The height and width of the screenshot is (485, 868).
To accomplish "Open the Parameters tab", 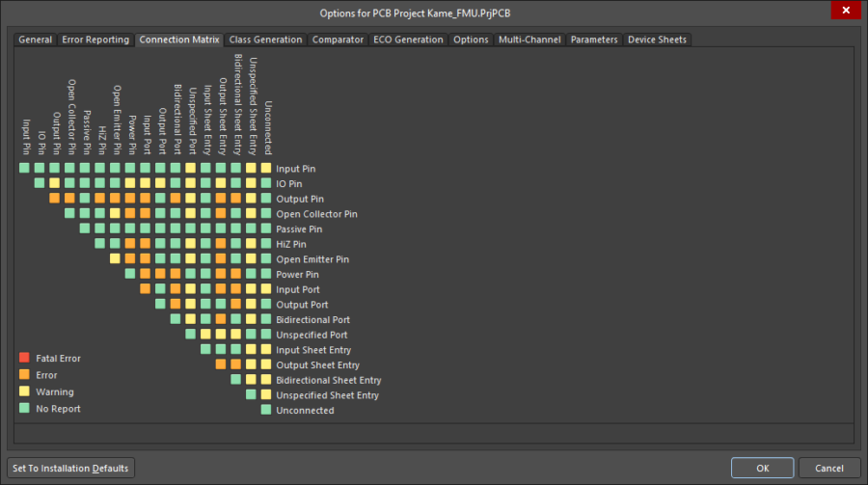I will (x=594, y=40).
